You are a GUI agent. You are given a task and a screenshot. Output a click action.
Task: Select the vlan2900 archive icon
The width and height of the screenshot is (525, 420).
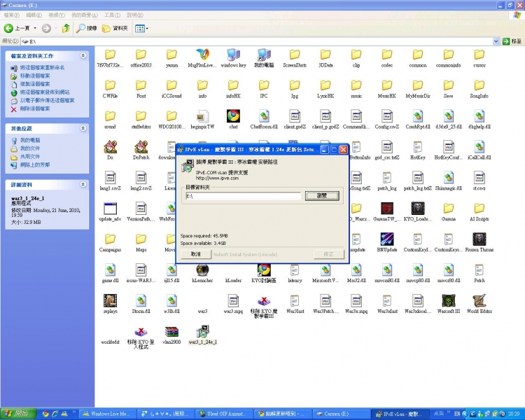click(x=171, y=331)
